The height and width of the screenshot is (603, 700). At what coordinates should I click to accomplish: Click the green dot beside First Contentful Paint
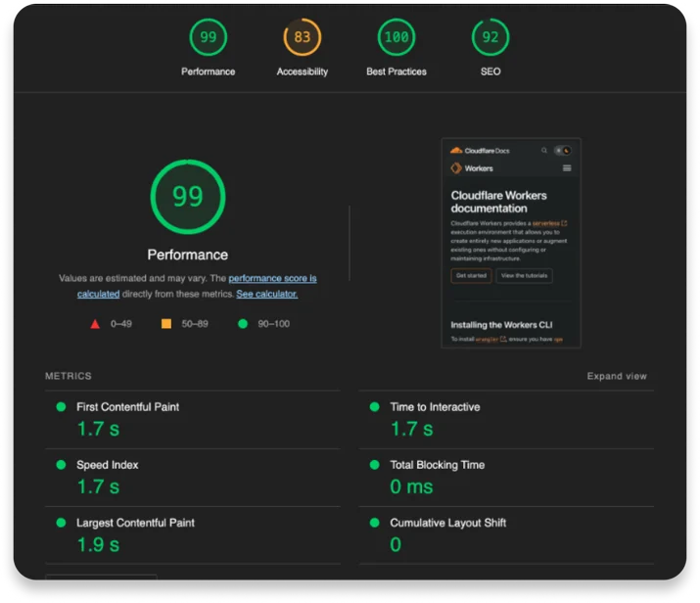coord(61,406)
